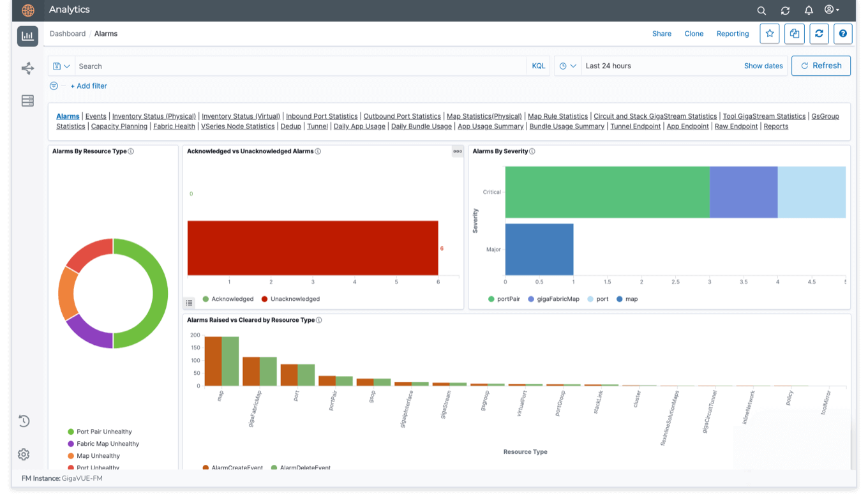Image resolution: width=868 pixels, height=498 pixels.
Task: Open the notifications bell
Action: point(809,11)
